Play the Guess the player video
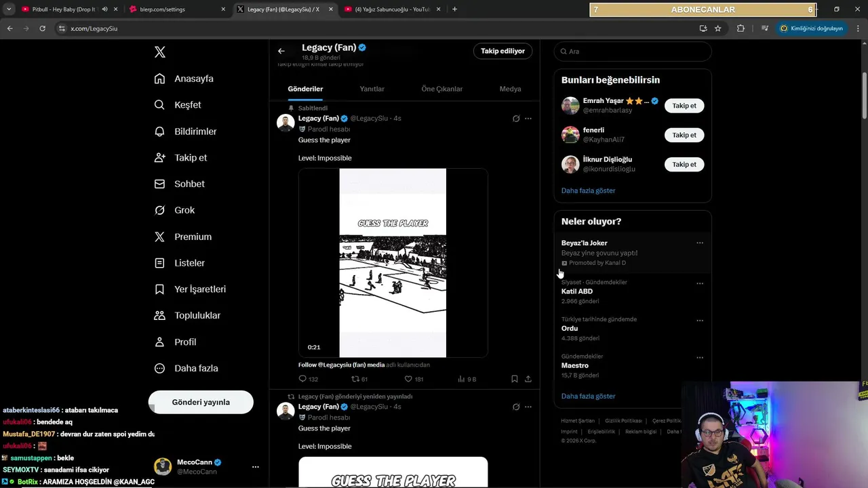 pyautogui.click(x=393, y=263)
